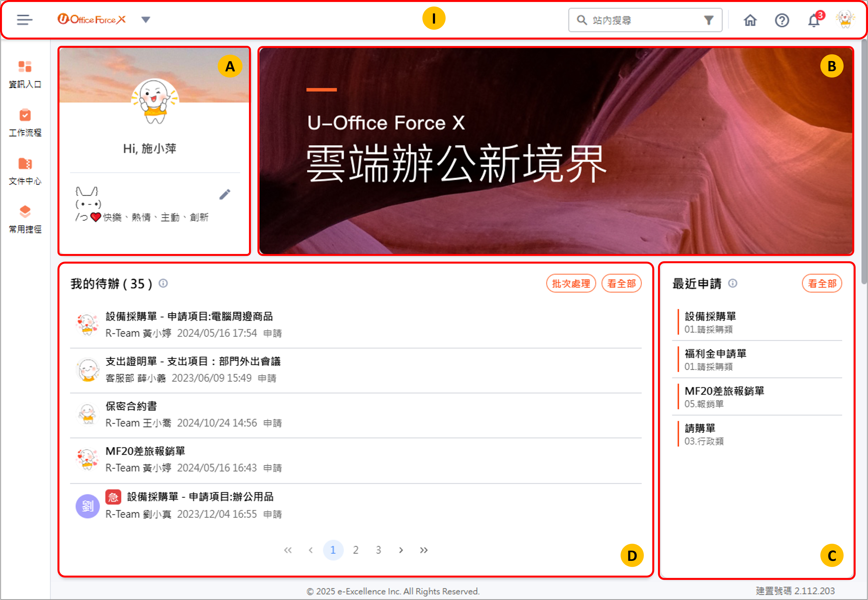Click the profile picture in the greeting card
Viewport: 868px width, 600px height.
click(155, 101)
